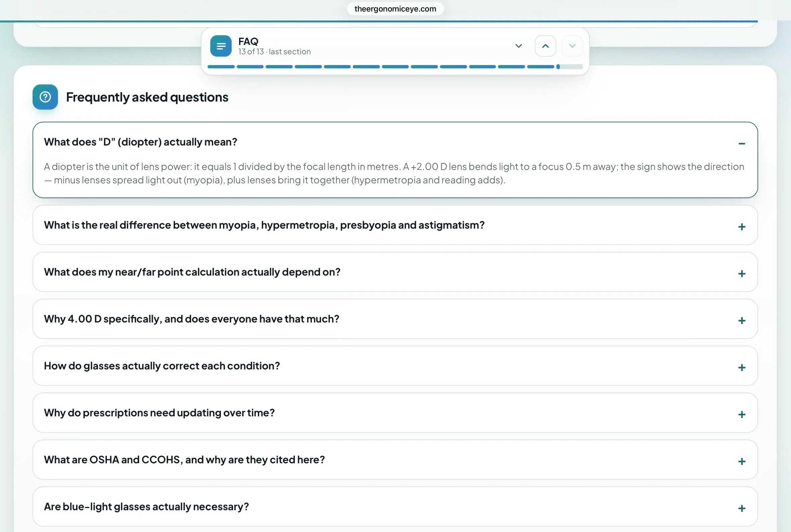Viewport: 791px width, 532px height.
Task: Toggle 'What does D (diopter) actually mean?' header
Action: [x=395, y=142]
